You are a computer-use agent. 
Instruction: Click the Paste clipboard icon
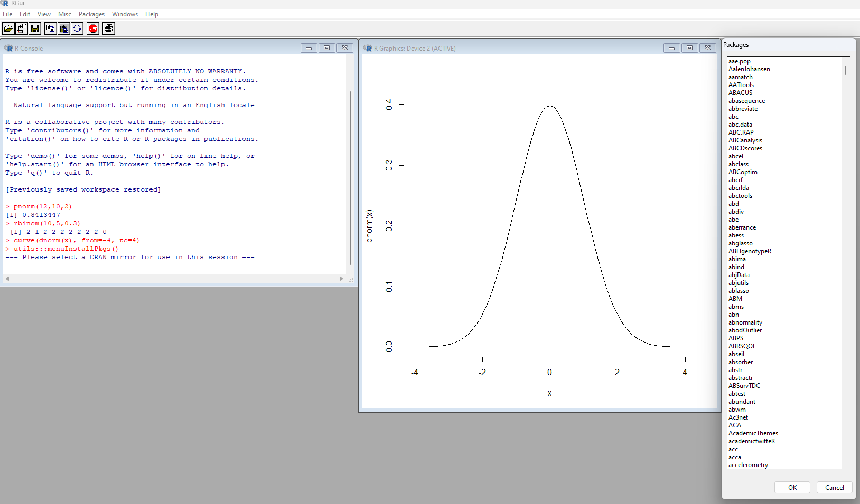pyautogui.click(x=64, y=28)
